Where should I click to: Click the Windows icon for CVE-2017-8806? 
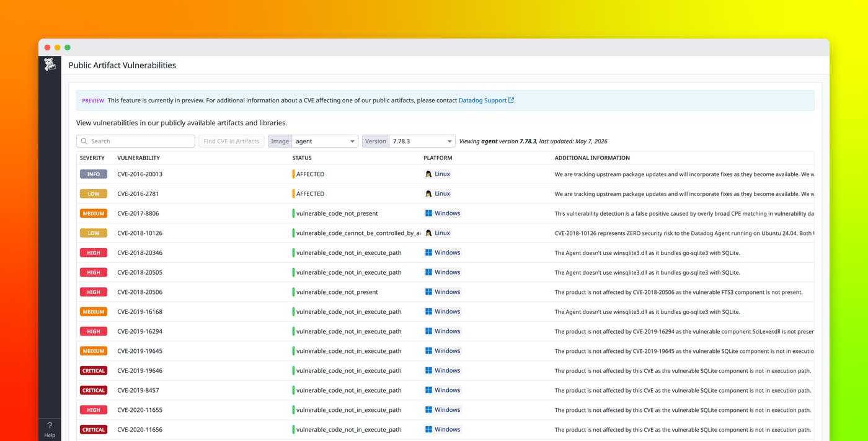(428, 213)
